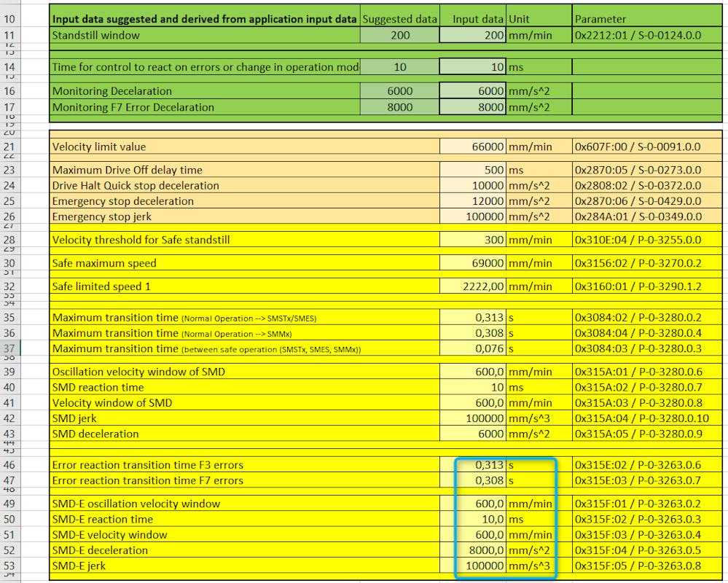Select 'Maximum Drive Off delay time' label
Screen dimensions: 728x583
[244, 170]
